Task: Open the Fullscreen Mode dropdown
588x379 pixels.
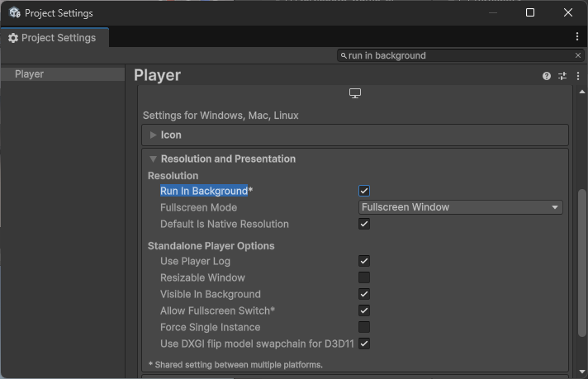Action: coord(461,207)
